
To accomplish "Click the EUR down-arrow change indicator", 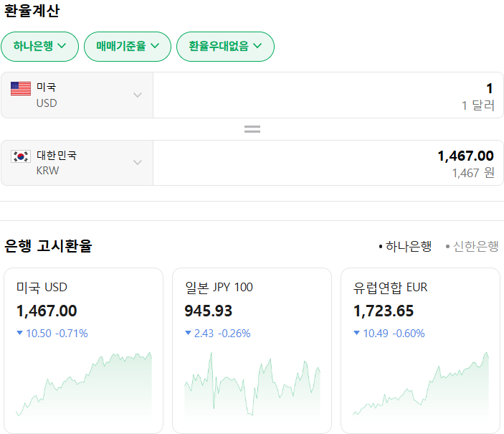I will (x=357, y=333).
